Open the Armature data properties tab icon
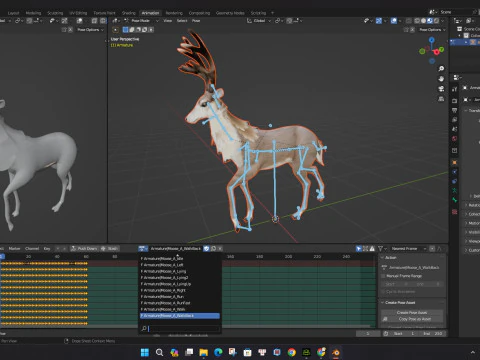 pos(455,191)
